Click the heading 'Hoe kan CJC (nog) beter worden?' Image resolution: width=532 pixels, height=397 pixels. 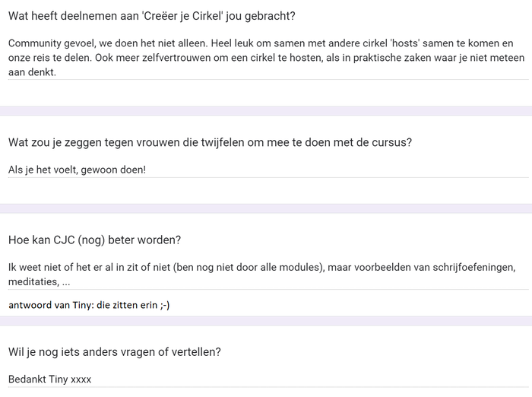coord(95,240)
